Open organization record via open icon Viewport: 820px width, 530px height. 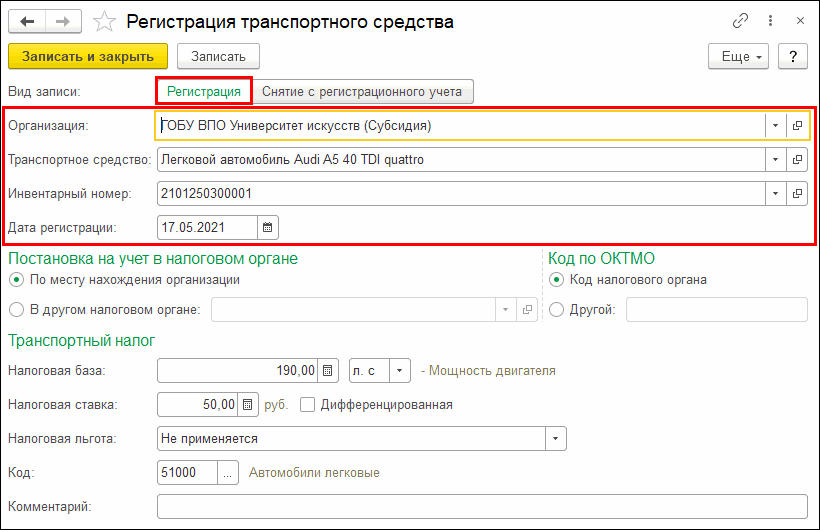(797, 126)
